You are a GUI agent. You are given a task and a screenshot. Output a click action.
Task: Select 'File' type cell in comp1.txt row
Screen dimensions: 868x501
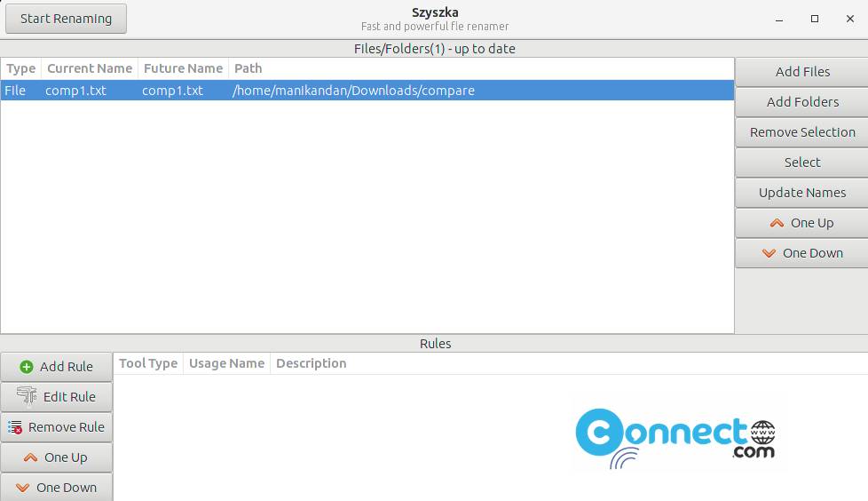[x=15, y=91]
